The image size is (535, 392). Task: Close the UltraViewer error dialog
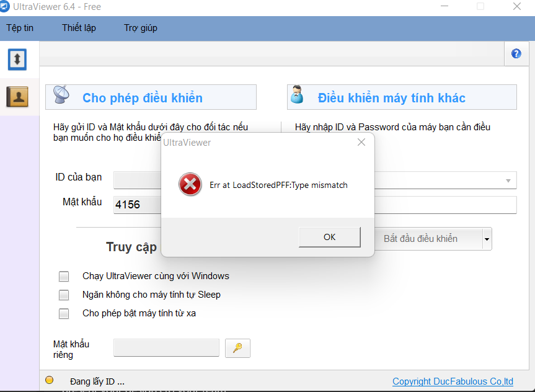(361, 142)
